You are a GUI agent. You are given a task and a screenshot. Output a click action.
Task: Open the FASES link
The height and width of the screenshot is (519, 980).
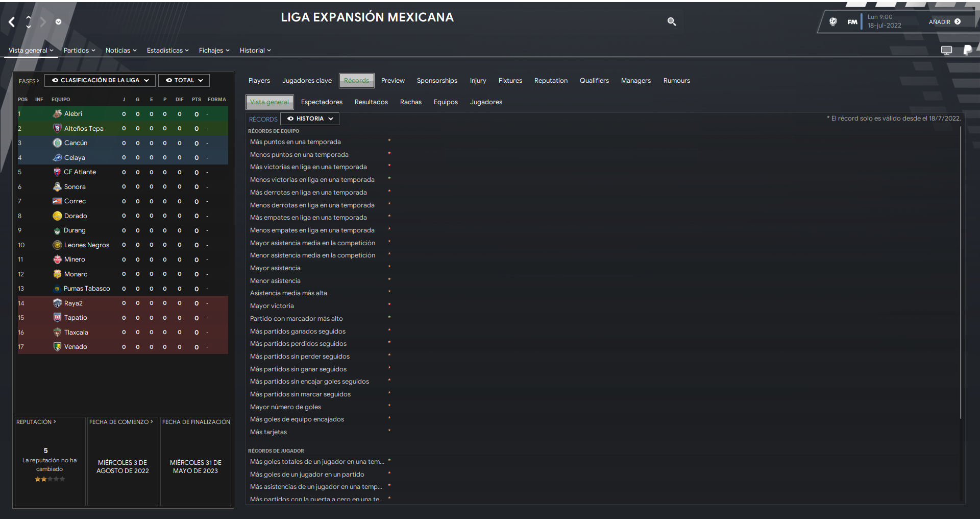tap(29, 81)
